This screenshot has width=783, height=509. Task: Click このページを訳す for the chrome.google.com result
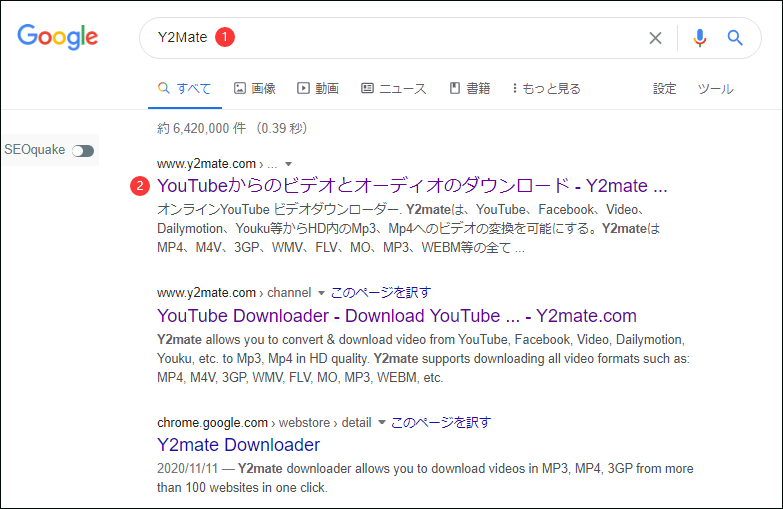(x=441, y=423)
